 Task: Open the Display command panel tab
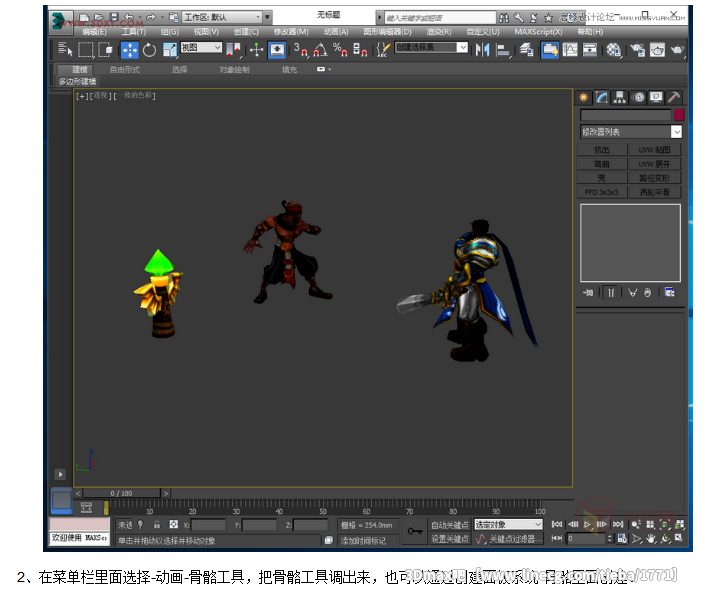(x=656, y=97)
